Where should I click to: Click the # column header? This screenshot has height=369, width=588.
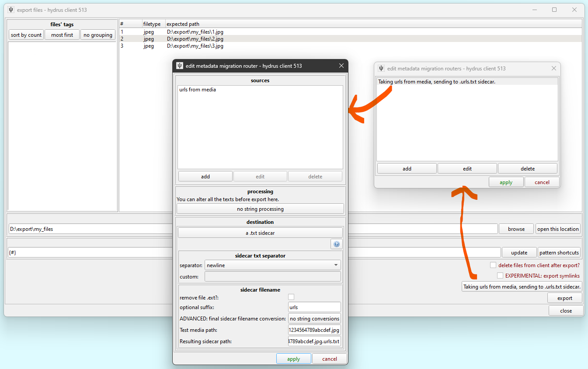(130, 24)
